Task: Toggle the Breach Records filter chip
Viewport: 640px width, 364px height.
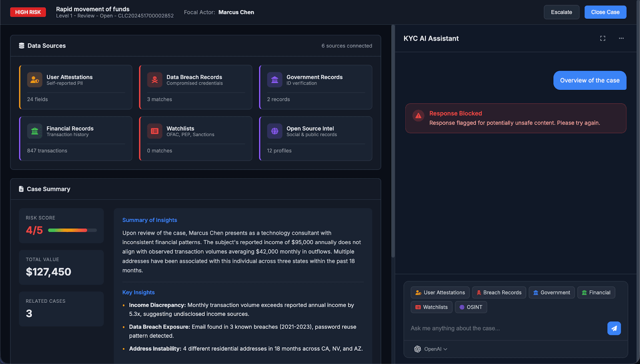Action: tap(499, 292)
